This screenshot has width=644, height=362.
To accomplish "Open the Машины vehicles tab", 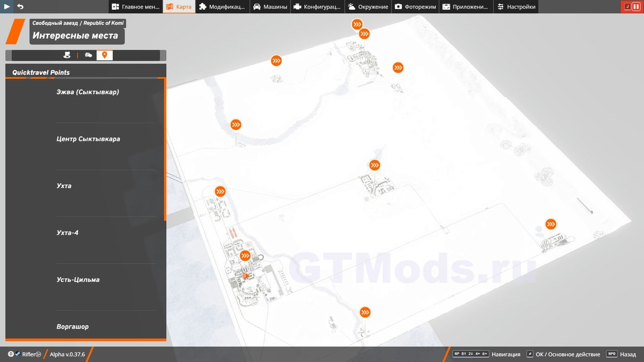I will coord(270,7).
